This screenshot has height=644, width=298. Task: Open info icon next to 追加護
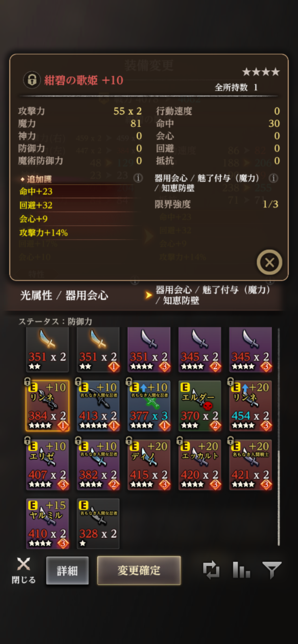coord(138,178)
